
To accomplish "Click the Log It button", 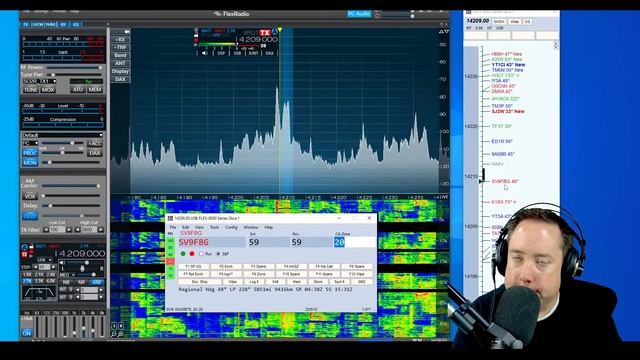I will (254, 282).
